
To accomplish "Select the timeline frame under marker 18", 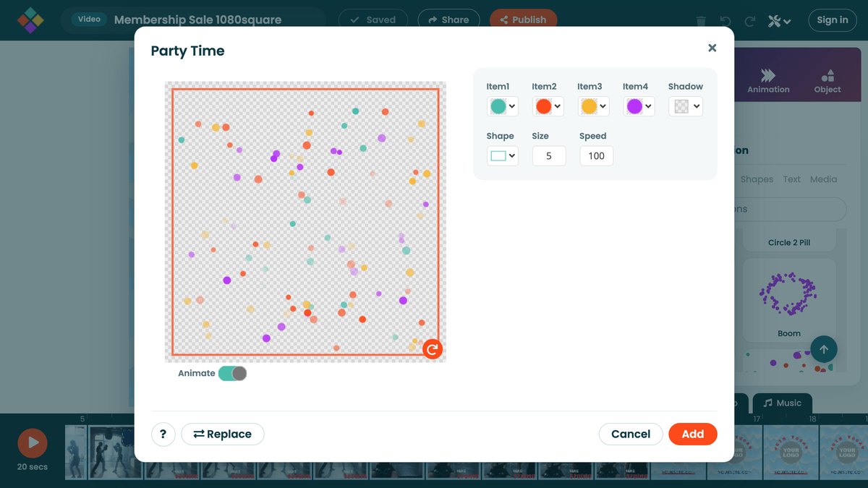I will [x=791, y=452].
